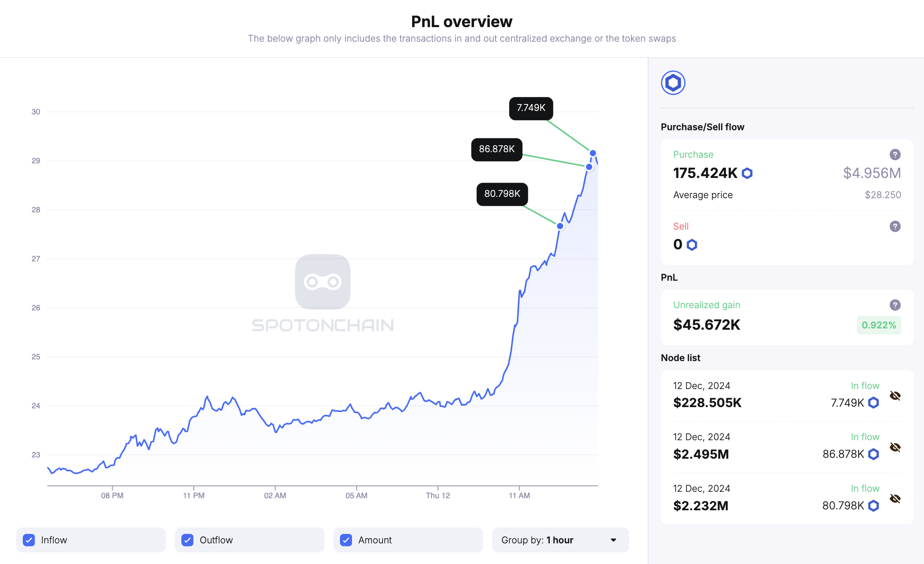Hide the $2.232M inflow node with eye toggle

coord(896,499)
